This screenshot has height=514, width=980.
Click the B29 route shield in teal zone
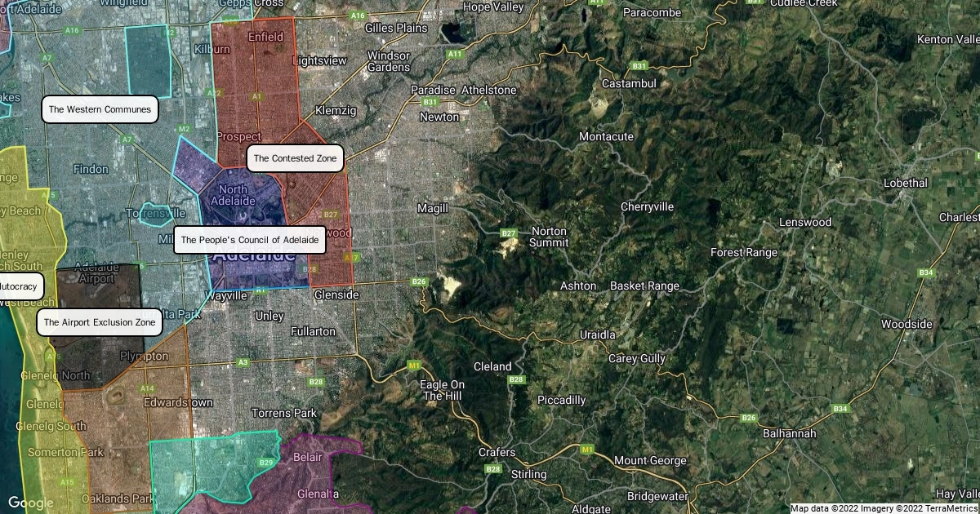coord(266,463)
